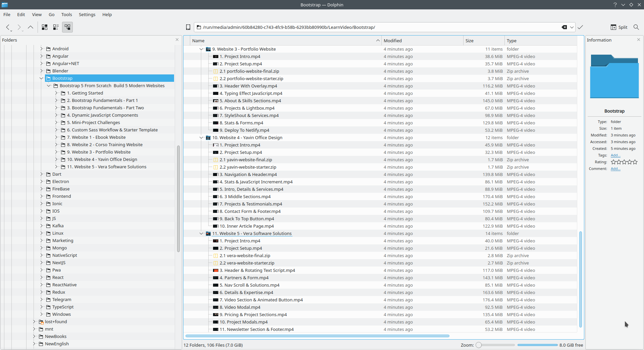Collapse the Bootstrap 5 From Scratch tree node
Image resolution: width=644 pixels, height=350 pixels.
pos(49,86)
